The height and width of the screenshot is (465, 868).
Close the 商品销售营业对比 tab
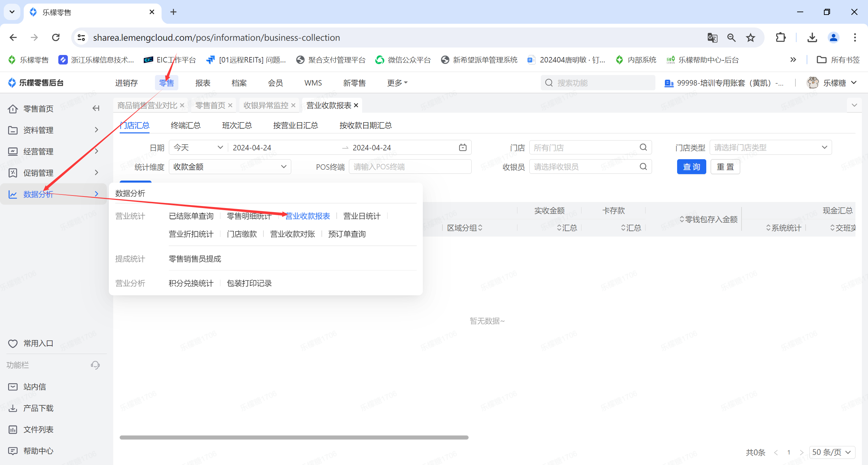(182, 106)
